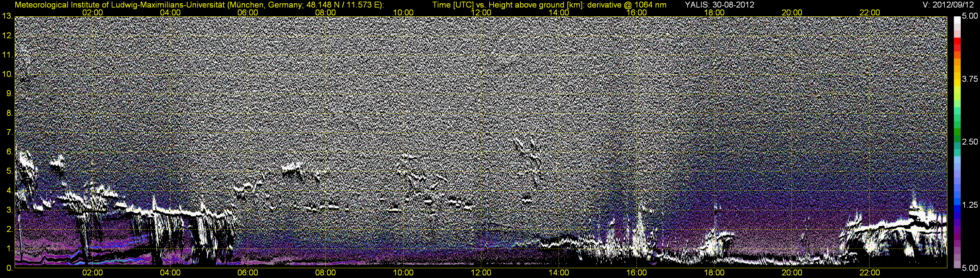Click the 14:00 label on the top time axis
The image size is (980, 278).
(x=559, y=12)
